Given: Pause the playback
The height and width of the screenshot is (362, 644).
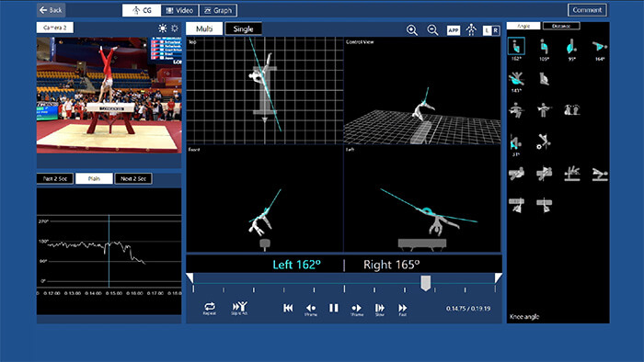Looking at the screenshot, I should coord(333,308).
